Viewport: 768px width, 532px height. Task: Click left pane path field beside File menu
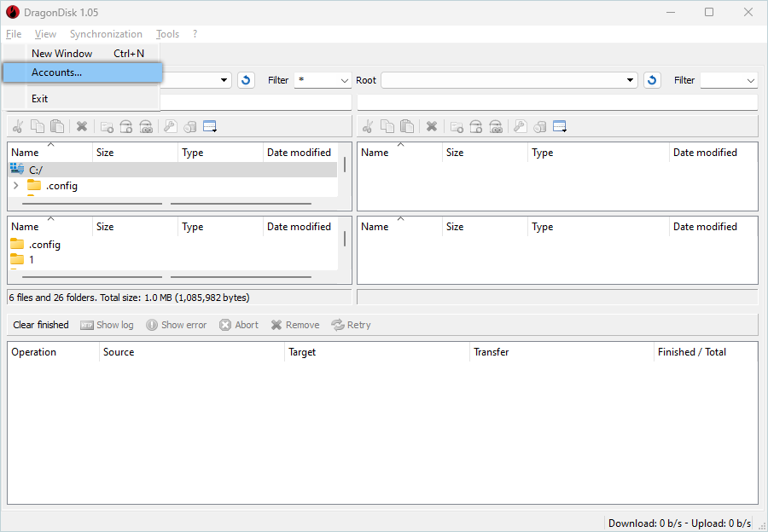click(x=256, y=103)
